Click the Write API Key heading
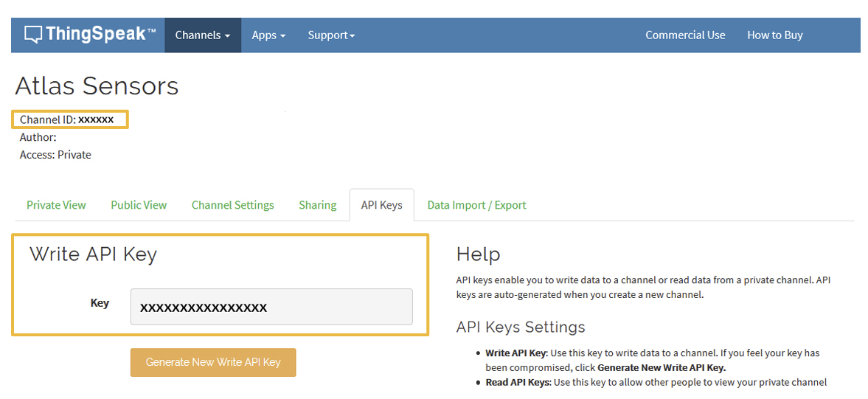This screenshot has height=399, width=868. [x=94, y=254]
